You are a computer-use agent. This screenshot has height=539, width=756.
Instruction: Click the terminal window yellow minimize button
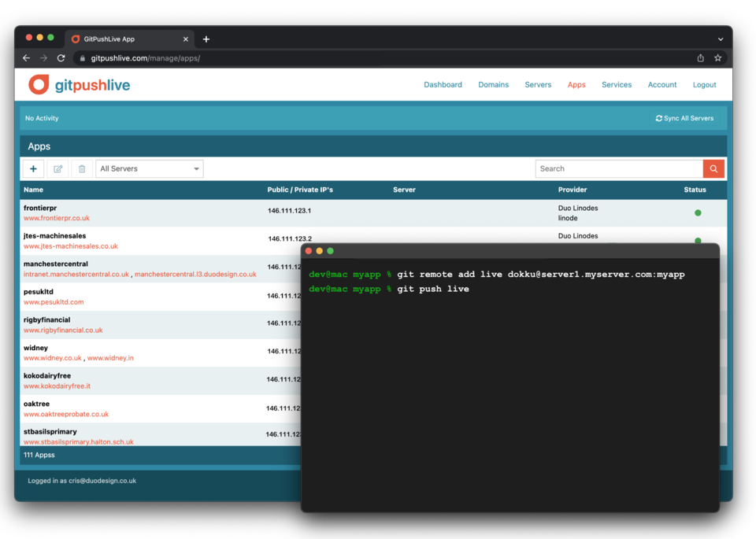pyautogui.click(x=319, y=251)
